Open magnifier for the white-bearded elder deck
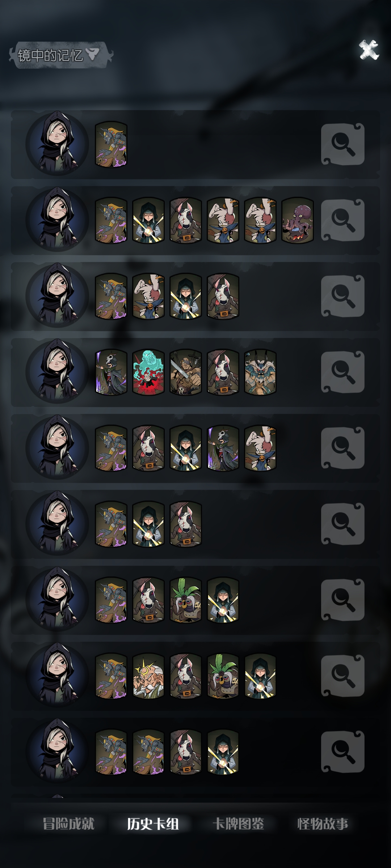Screen dimensions: 391x868 pyautogui.click(x=342, y=676)
